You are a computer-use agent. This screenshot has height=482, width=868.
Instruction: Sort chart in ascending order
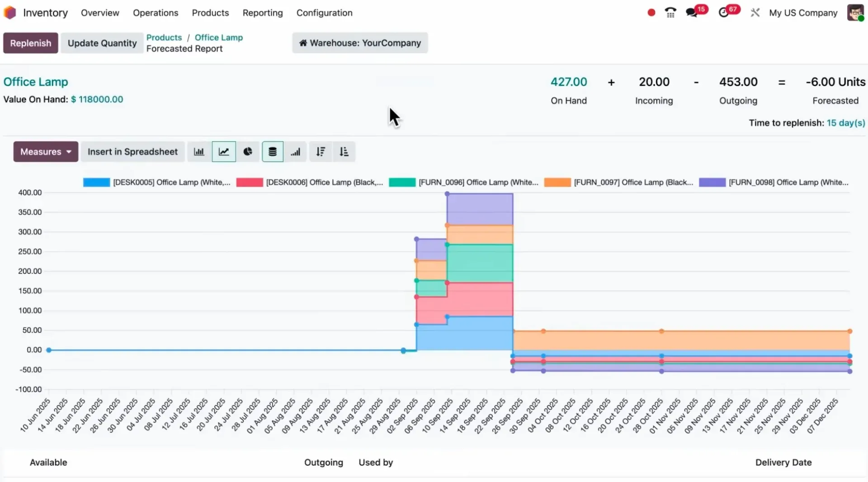tap(344, 152)
